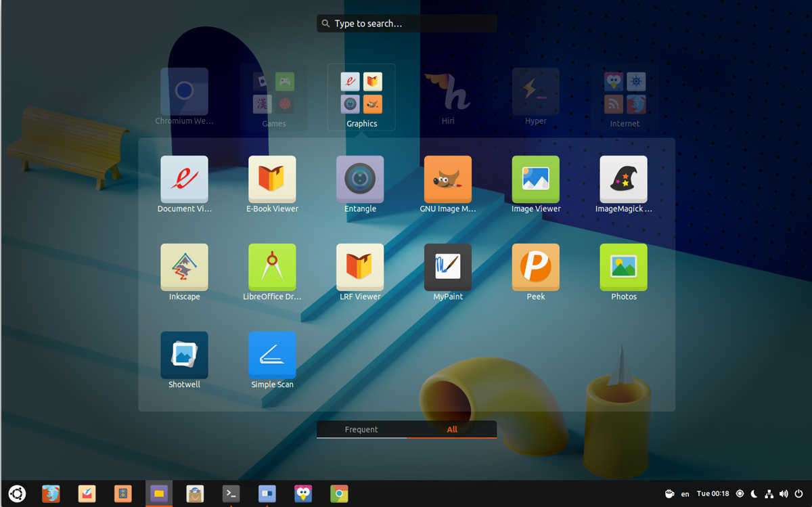Switch to the Frequent apps tab

361,429
